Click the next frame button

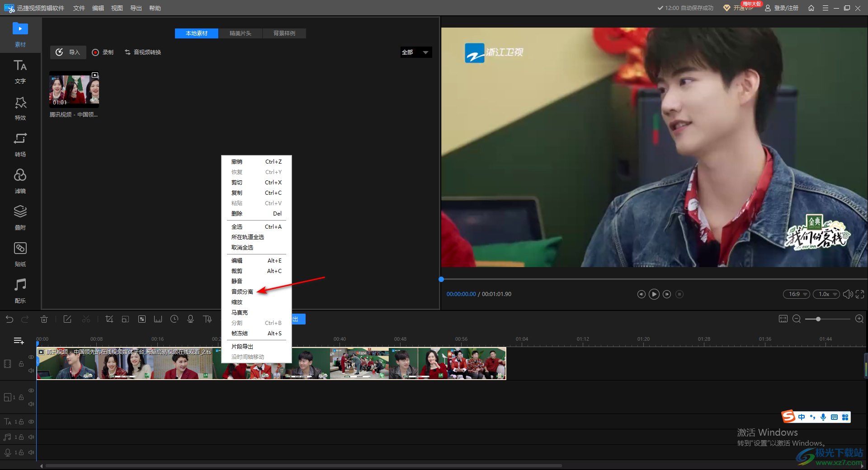[667, 294]
